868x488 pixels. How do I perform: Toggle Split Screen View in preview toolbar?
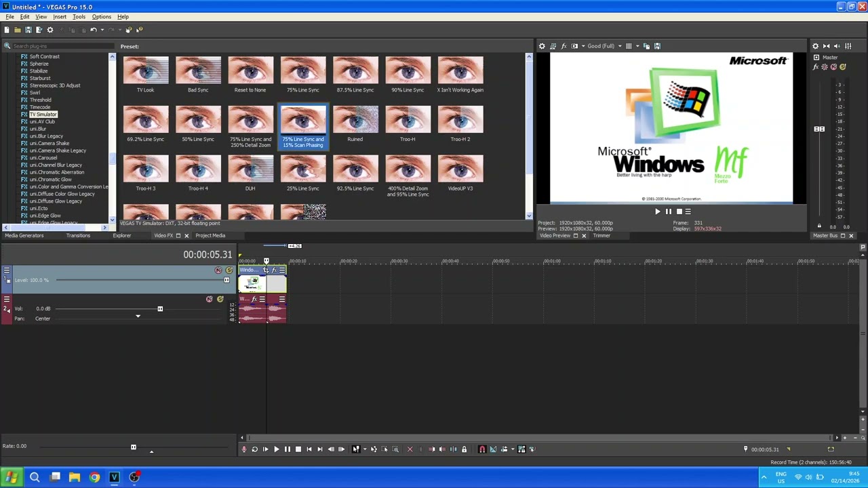pos(574,46)
